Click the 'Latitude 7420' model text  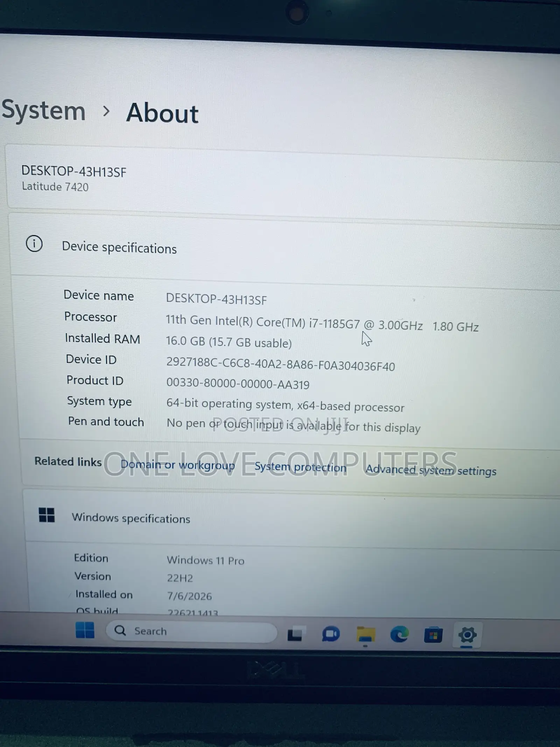(x=55, y=187)
